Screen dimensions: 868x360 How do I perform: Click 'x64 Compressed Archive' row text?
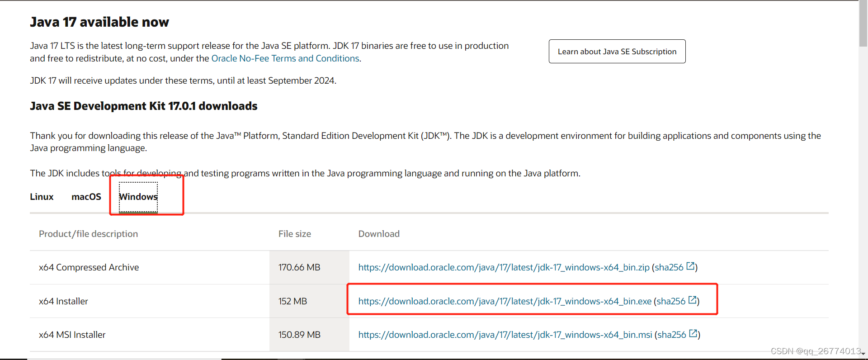point(89,267)
